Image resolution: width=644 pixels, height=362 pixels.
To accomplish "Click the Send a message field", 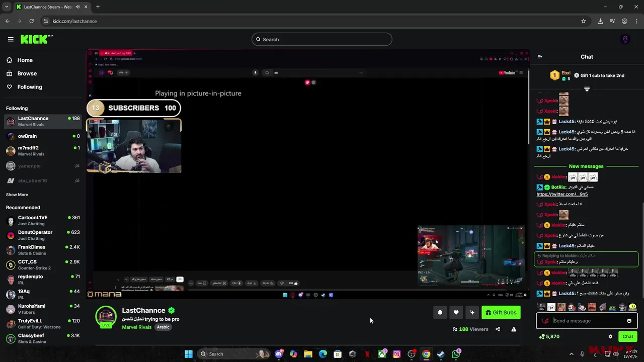I will coord(587,321).
